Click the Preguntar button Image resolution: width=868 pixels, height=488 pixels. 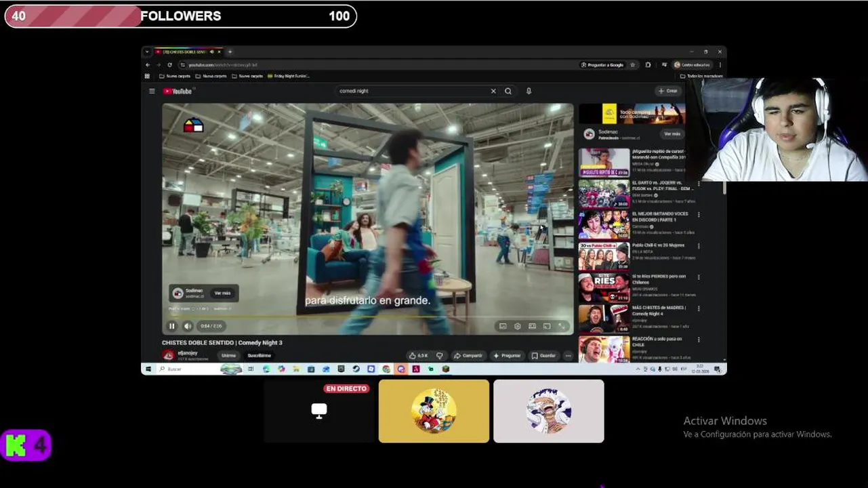pos(507,355)
